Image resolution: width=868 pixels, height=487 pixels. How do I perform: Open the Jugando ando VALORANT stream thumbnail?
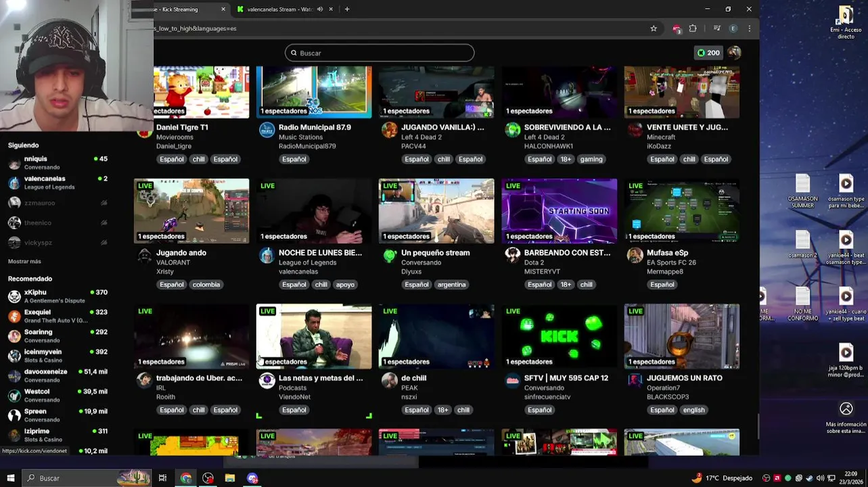pyautogui.click(x=191, y=210)
